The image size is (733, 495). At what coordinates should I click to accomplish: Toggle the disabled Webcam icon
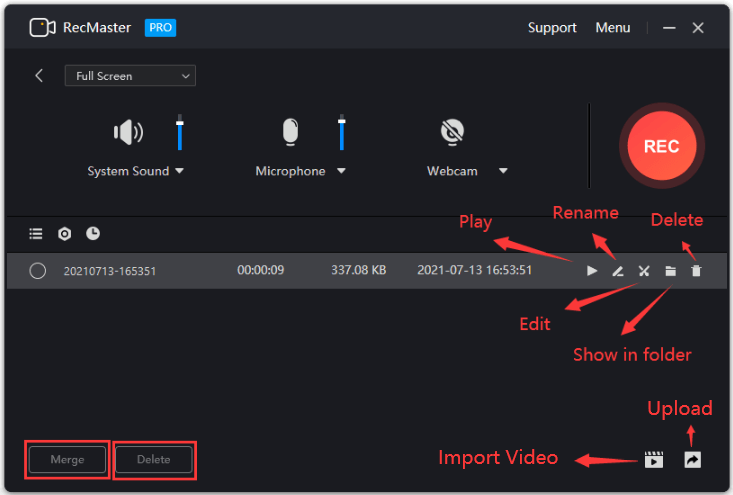click(452, 132)
